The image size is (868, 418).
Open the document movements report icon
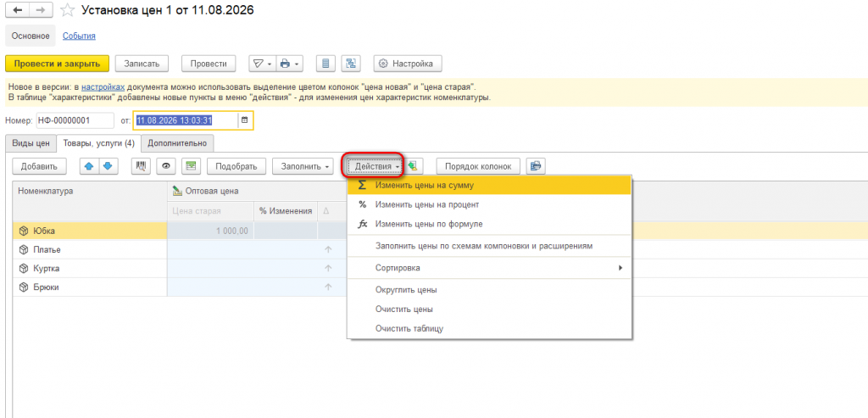click(326, 64)
